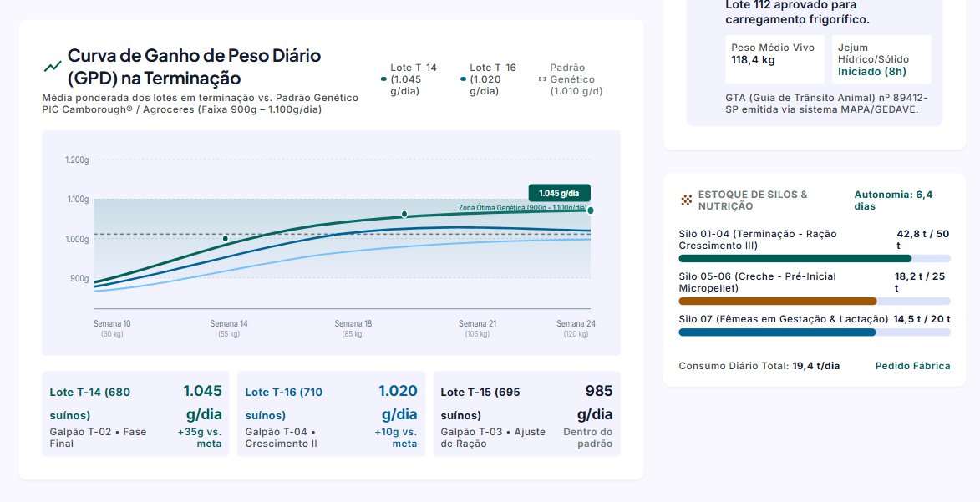Click the 1.200g y-axis label

(x=77, y=160)
